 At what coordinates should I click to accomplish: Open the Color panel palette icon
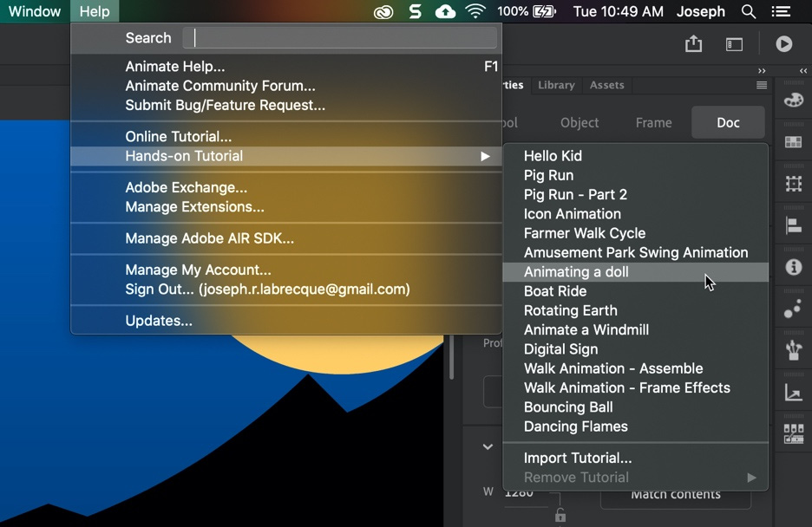coord(794,100)
